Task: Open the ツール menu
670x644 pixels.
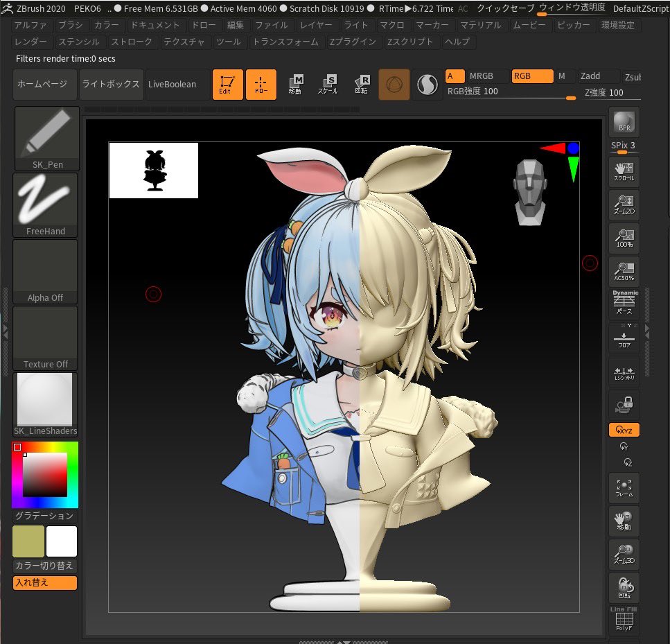Action: (229, 42)
